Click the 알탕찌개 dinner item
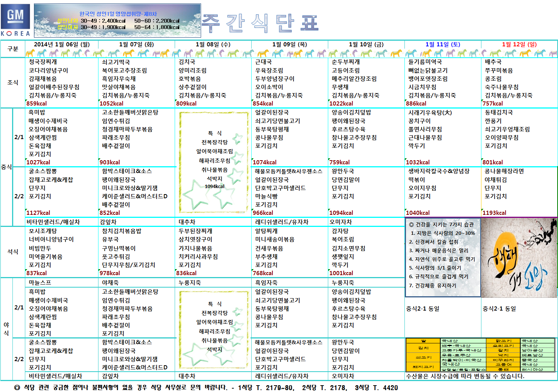The height and width of the screenshot is (392, 558). tap(266, 231)
